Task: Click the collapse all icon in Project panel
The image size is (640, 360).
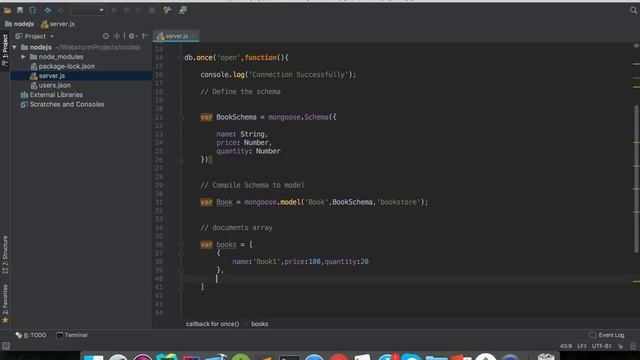Action: coord(117,36)
